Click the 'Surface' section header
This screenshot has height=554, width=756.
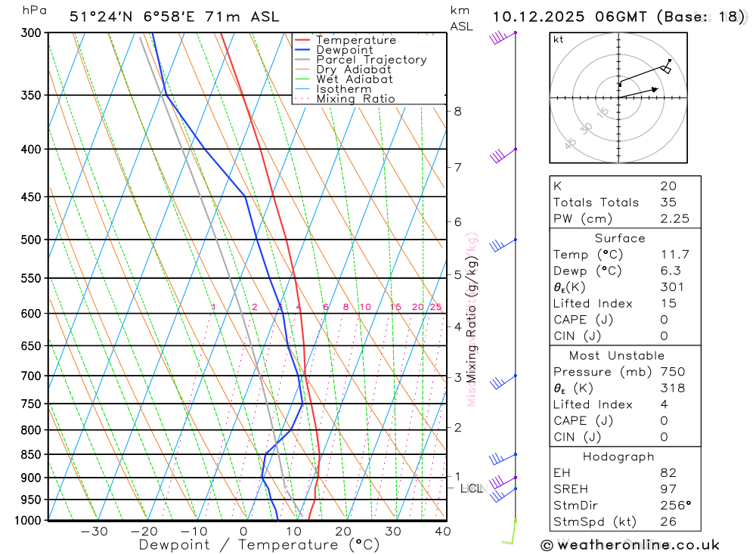tap(620, 238)
